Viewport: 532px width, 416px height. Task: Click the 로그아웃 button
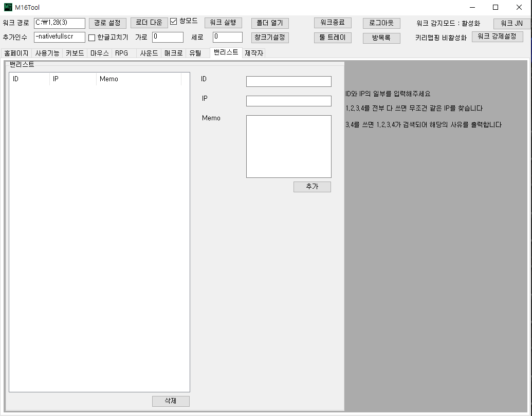[x=381, y=23]
